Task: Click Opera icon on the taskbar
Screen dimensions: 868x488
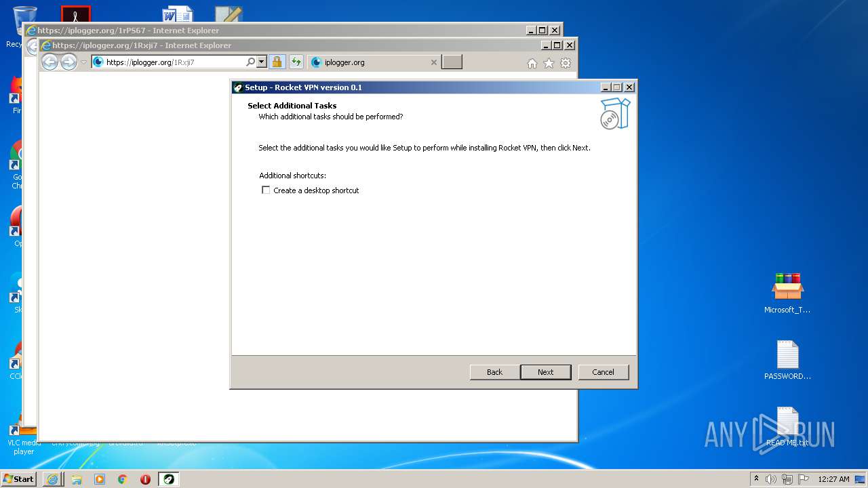Action: tap(145, 479)
